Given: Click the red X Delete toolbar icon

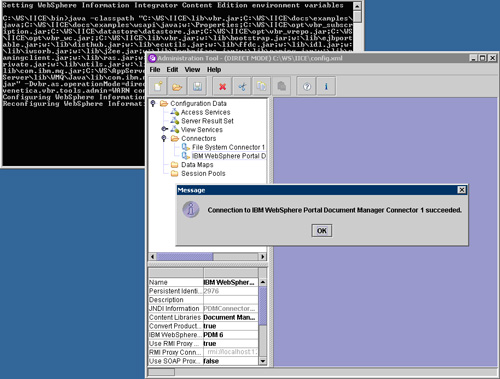Looking at the screenshot, I should pos(222,86).
